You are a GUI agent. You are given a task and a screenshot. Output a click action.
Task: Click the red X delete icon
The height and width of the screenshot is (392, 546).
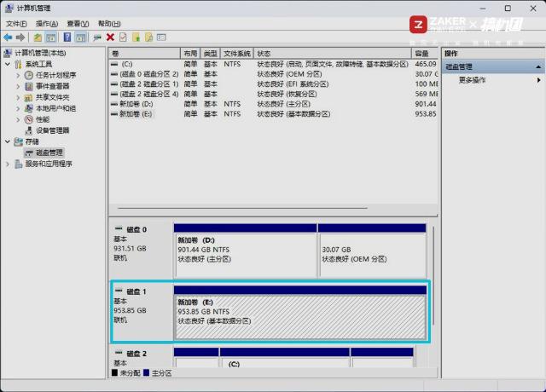click(110, 37)
